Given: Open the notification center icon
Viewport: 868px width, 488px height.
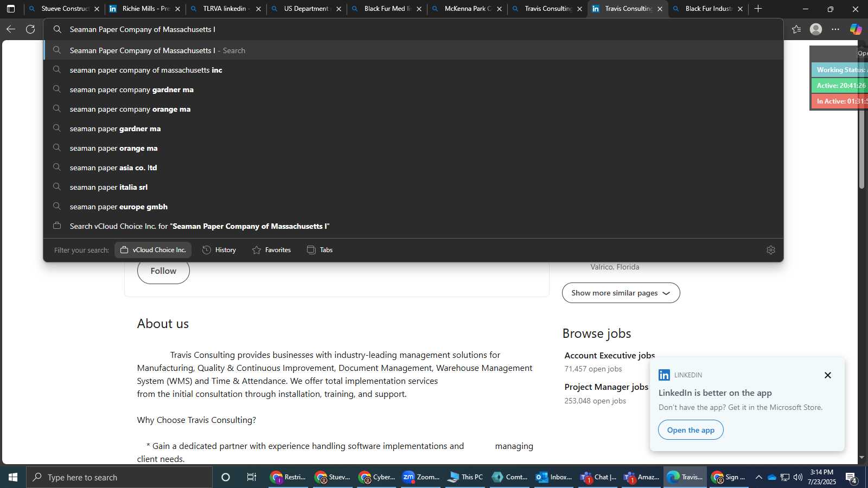Looking at the screenshot, I should [x=851, y=478].
